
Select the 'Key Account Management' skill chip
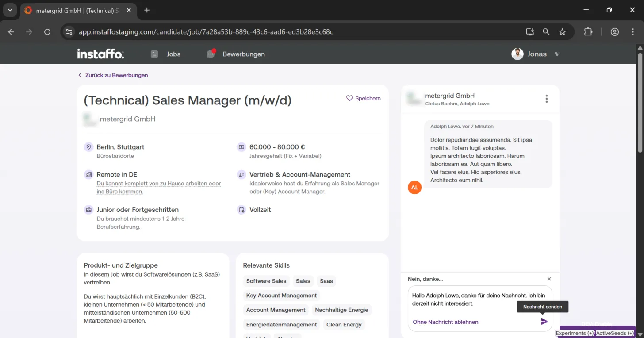pos(281,296)
